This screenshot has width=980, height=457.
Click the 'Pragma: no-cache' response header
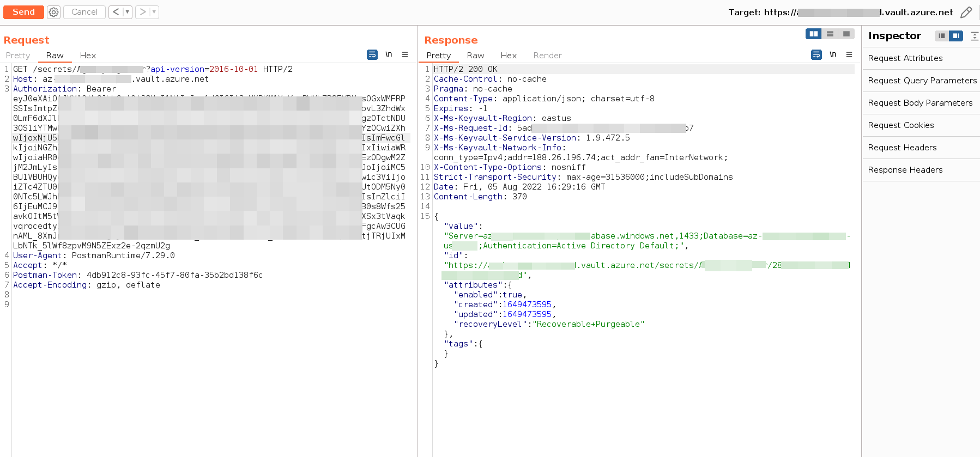coord(473,89)
